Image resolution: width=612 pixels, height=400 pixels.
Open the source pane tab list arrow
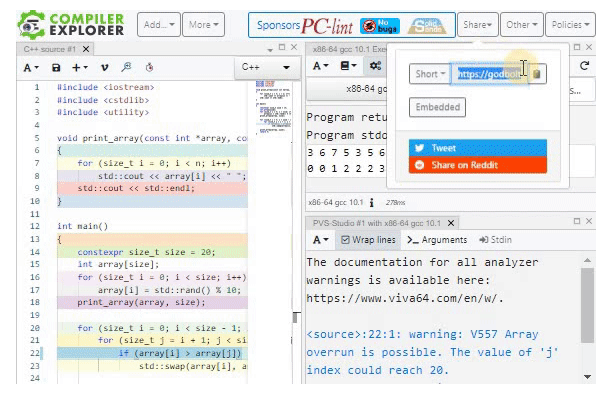click(x=270, y=50)
